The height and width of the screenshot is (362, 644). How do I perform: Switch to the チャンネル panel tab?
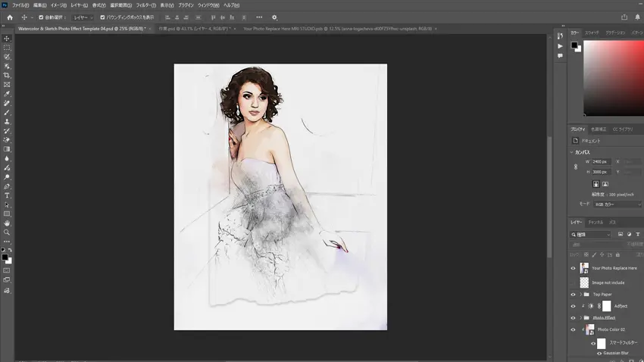(596, 223)
